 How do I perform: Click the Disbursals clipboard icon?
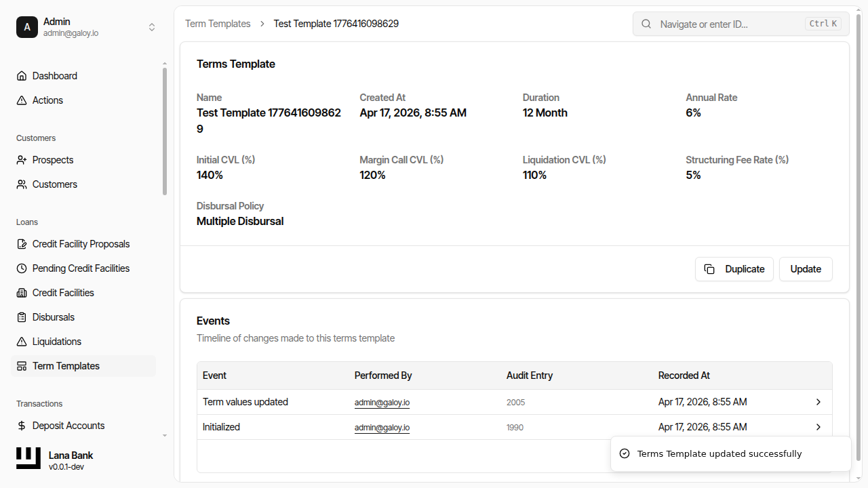pyautogui.click(x=22, y=317)
